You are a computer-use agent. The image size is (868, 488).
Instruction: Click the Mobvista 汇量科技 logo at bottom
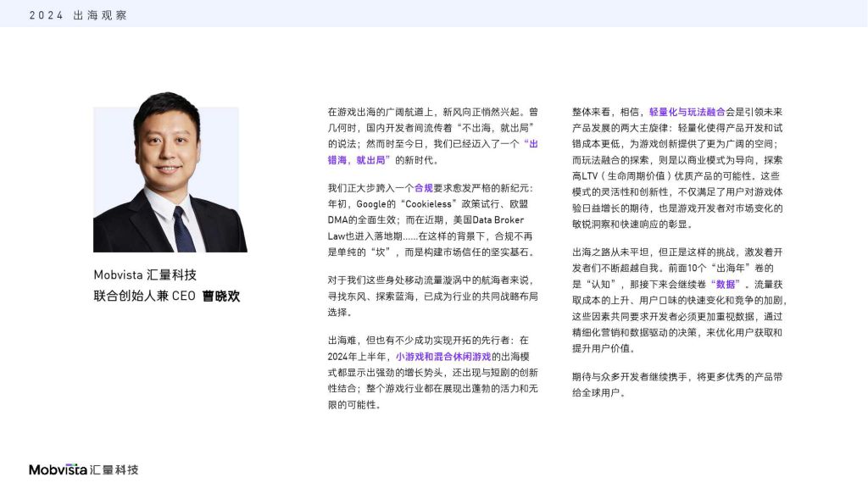pos(84,469)
